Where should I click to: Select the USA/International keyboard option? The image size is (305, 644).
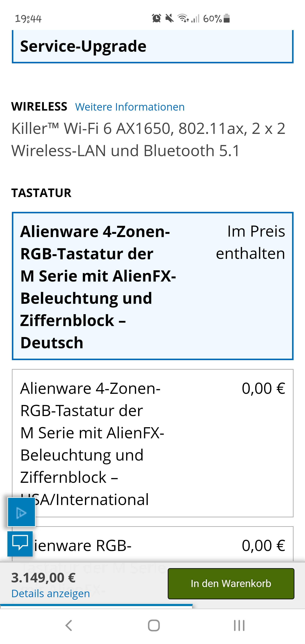(x=152, y=443)
